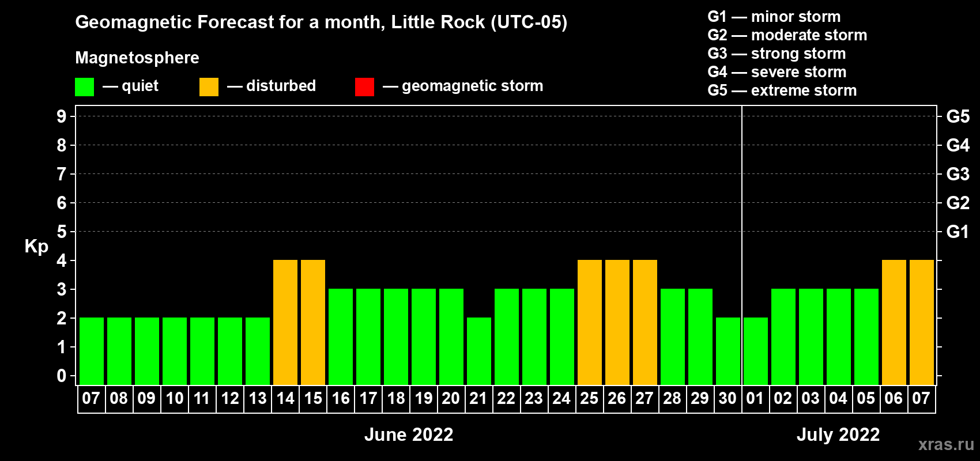Click the date label '20' on the axis

tap(451, 399)
